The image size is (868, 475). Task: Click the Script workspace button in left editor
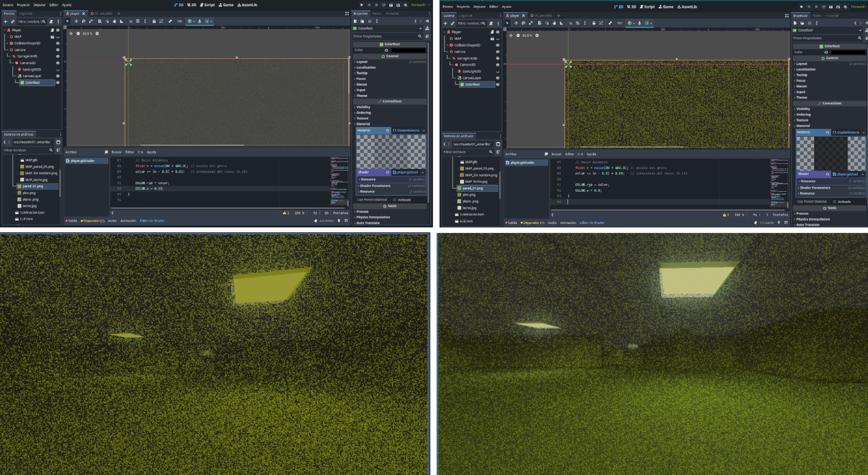[x=208, y=5]
